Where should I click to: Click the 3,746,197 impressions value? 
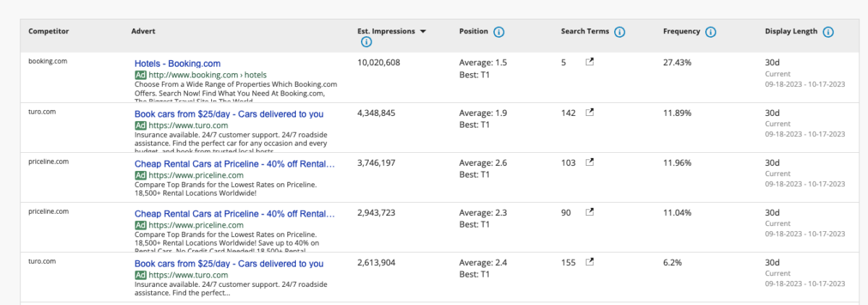pos(377,163)
